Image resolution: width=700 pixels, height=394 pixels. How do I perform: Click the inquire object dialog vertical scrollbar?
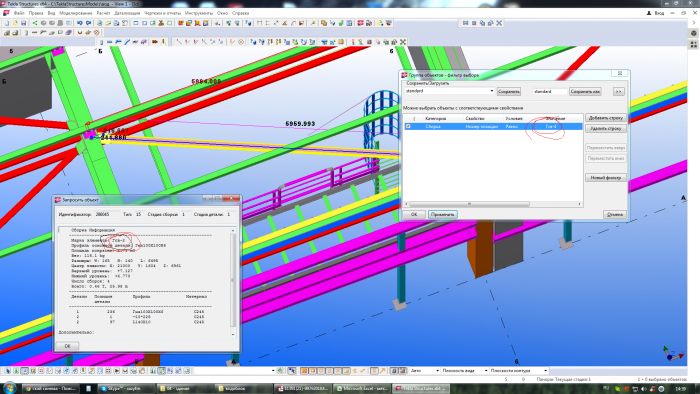pos(233,281)
